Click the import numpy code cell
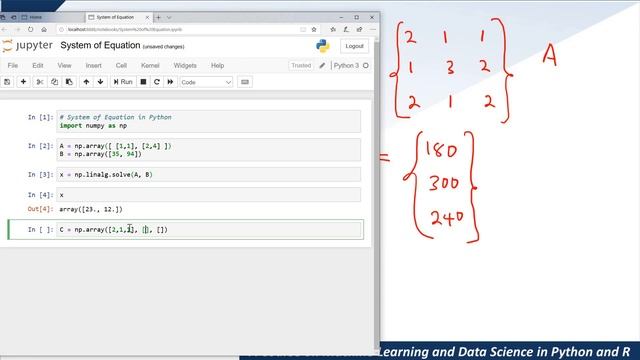Viewport: 640px width, 360px height. pos(209,121)
